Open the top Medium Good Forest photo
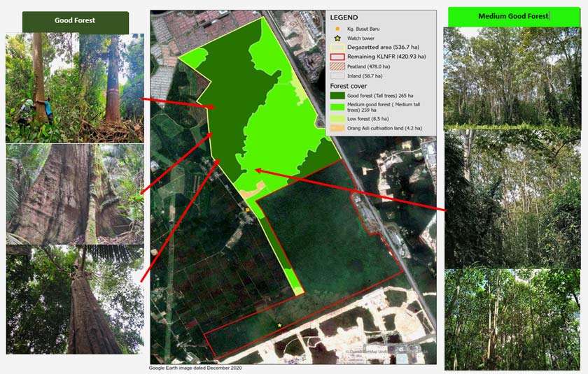 click(512, 78)
